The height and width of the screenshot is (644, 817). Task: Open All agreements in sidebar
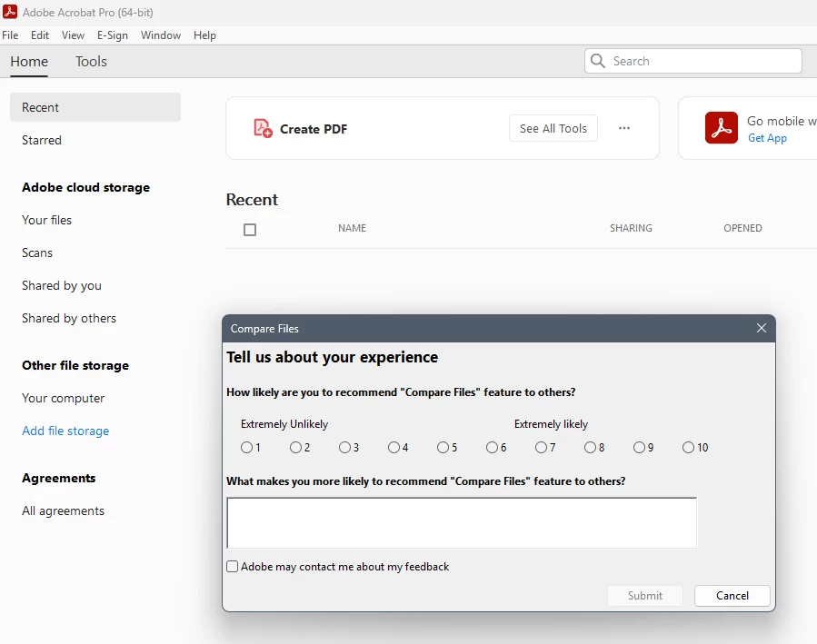pyautogui.click(x=63, y=510)
